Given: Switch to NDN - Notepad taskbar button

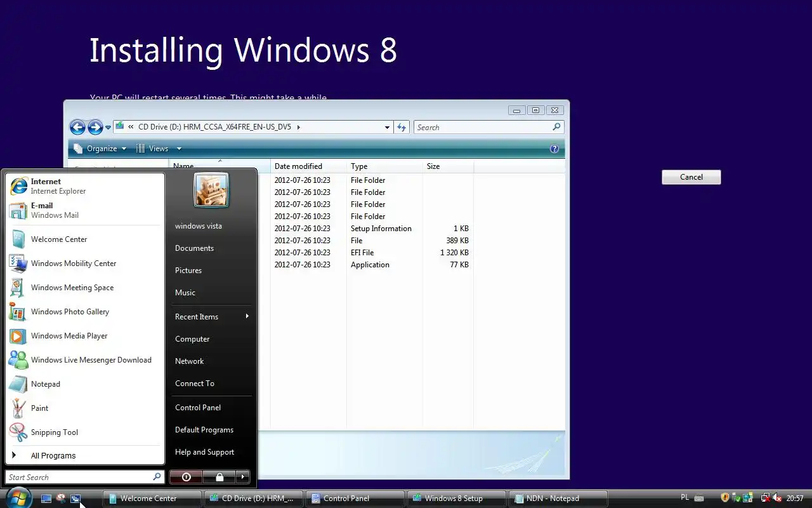Looking at the screenshot, I should click(x=558, y=498).
